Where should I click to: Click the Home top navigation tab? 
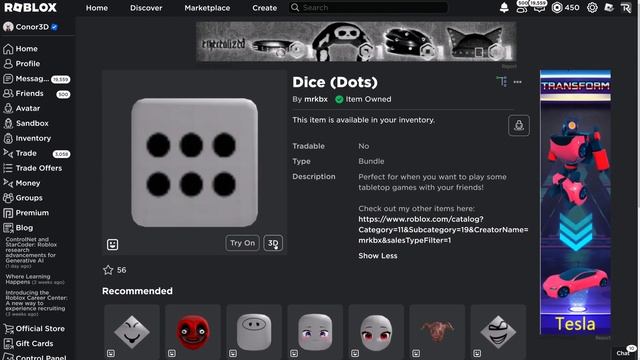97,8
